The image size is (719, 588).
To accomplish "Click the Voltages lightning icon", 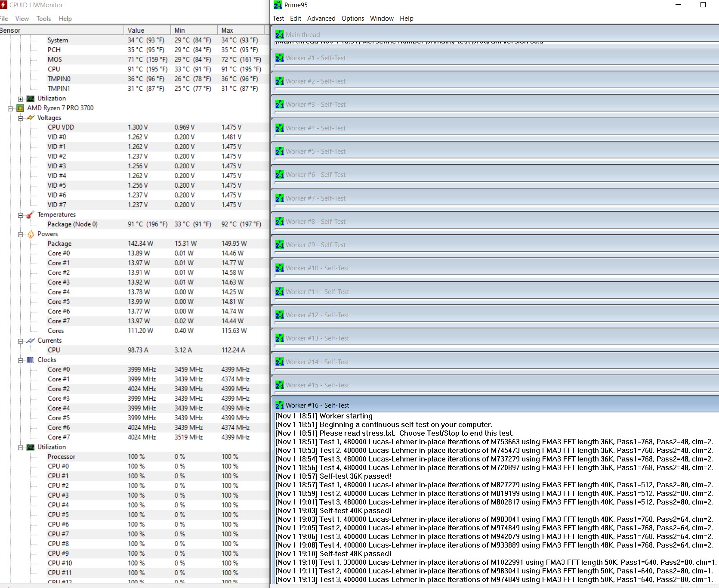I will point(31,118).
